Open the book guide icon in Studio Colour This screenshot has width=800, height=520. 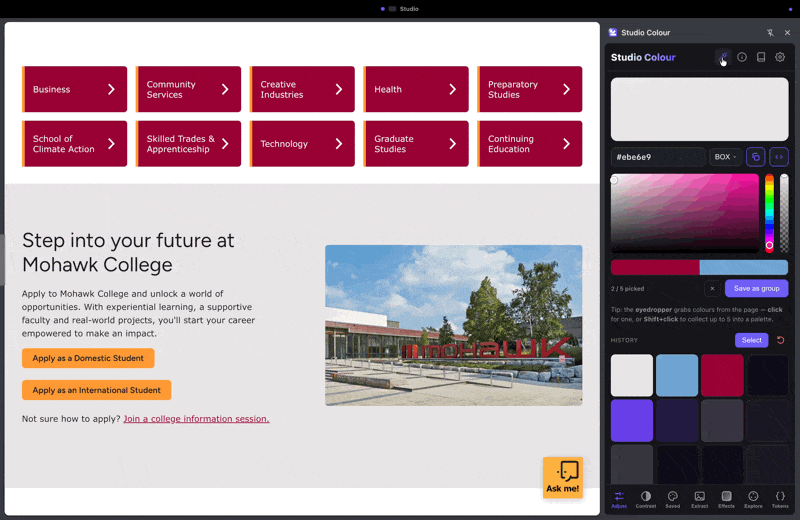[761, 57]
